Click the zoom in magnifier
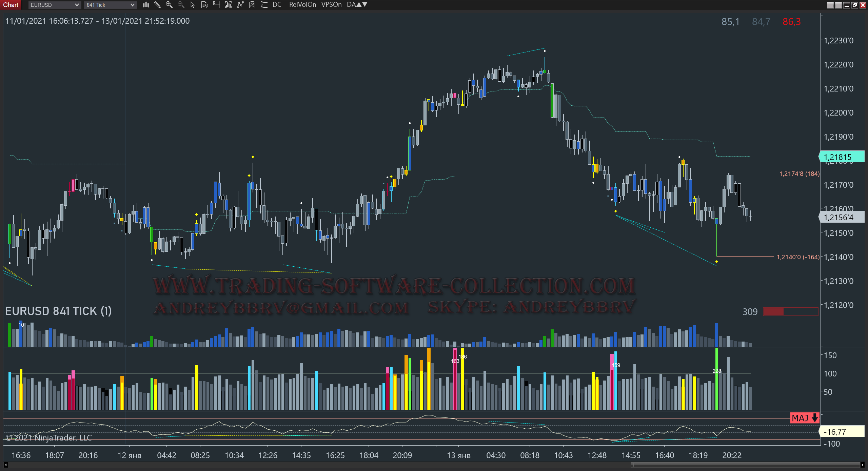 pos(169,5)
